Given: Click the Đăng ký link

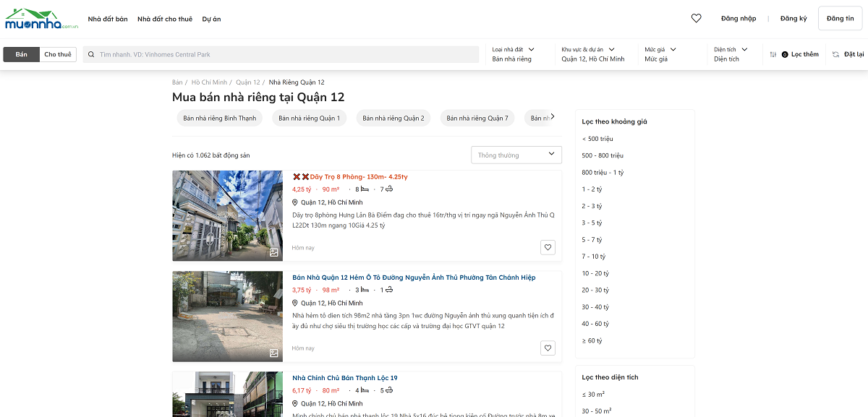Looking at the screenshot, I should 793,19.
